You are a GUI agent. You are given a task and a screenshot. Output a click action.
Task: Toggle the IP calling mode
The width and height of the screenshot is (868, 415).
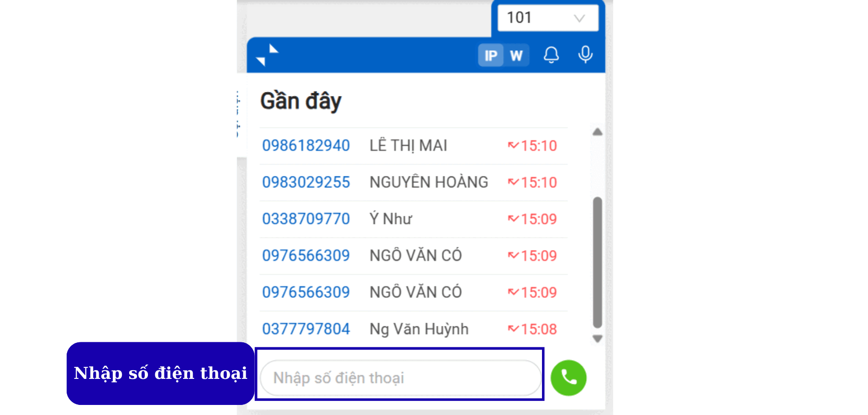(x=491, y=55)
